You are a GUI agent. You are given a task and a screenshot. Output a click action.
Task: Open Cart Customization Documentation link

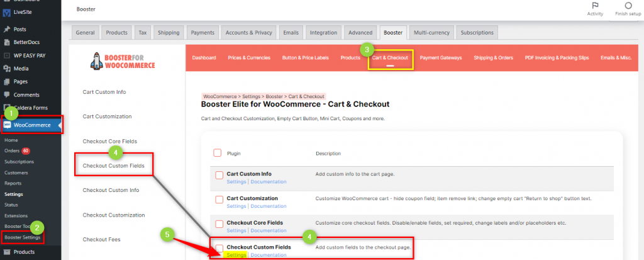[x=269, y=206]
